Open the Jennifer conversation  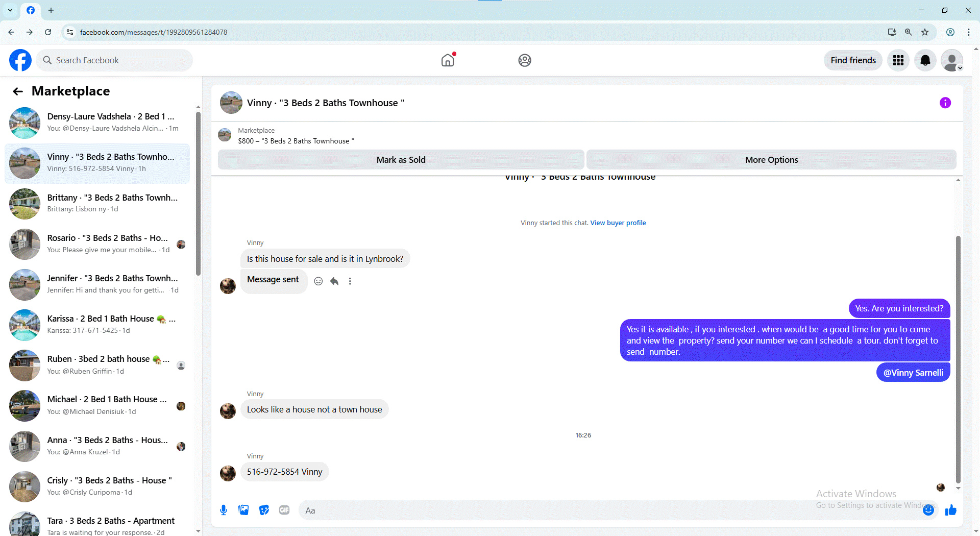pyautogui.click(x=97, y=284)
